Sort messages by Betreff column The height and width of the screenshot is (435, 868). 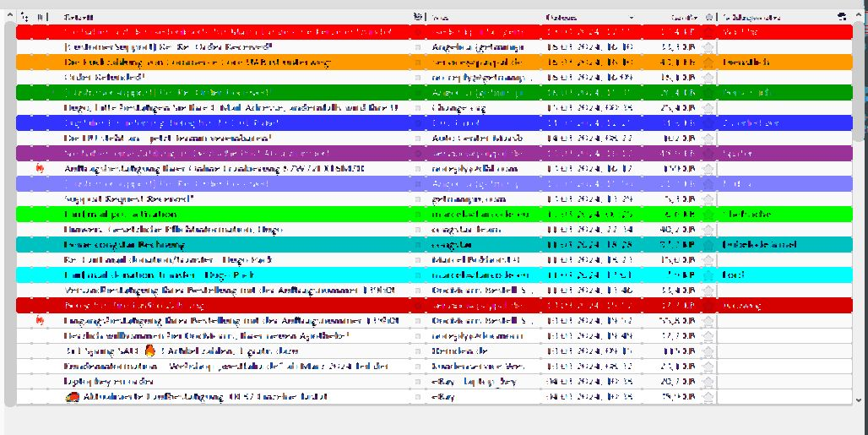point(79,18)
